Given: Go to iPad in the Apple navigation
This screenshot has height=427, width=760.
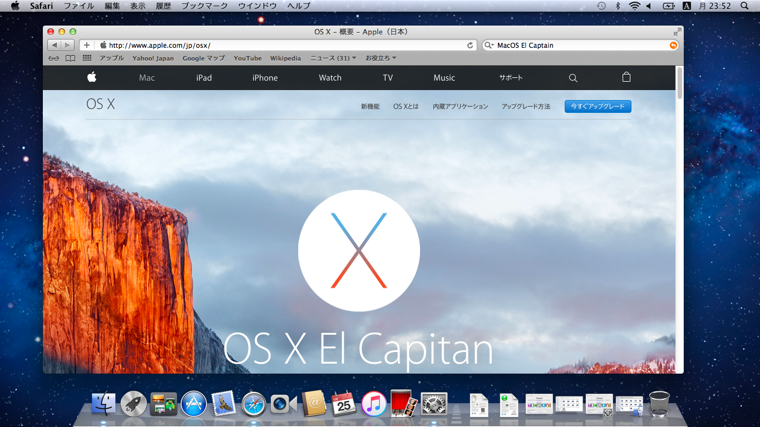Looking at the screenshot, I should (x=204, y=78).
